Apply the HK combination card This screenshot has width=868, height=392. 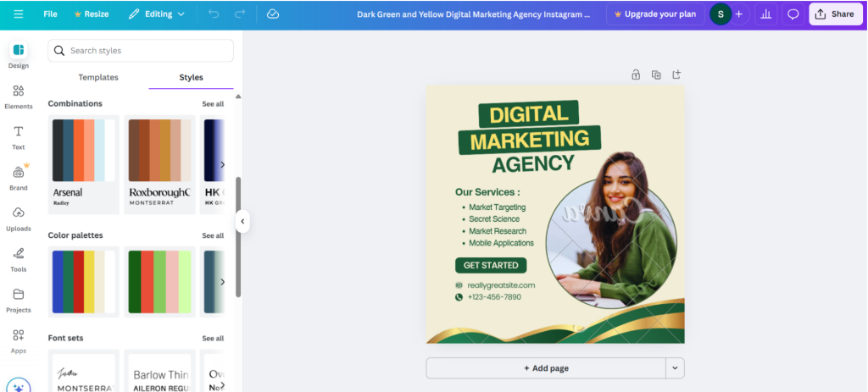click(212, 164)
